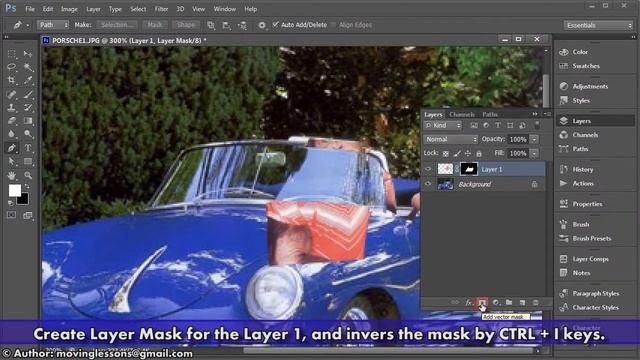The width and height of the screenshot is (640, 360).
Task: Swap foreground and background colors
Action: pyautogui.click(x=27, y=187)
